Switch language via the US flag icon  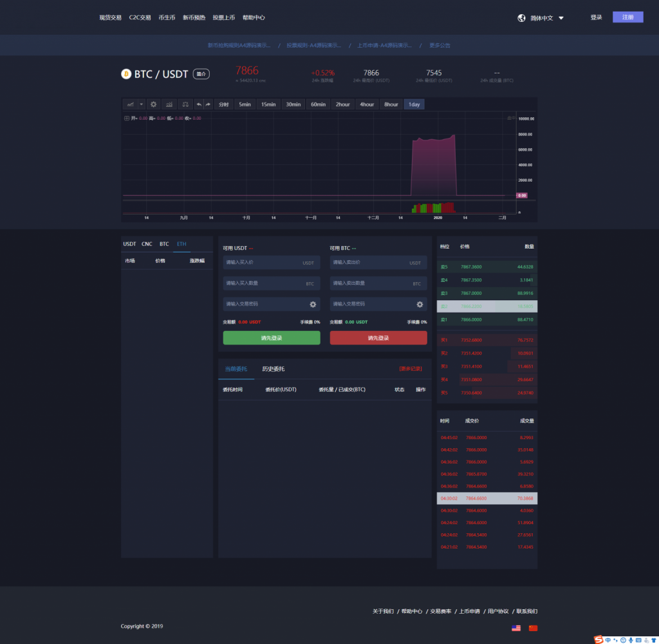click(516, 628)
